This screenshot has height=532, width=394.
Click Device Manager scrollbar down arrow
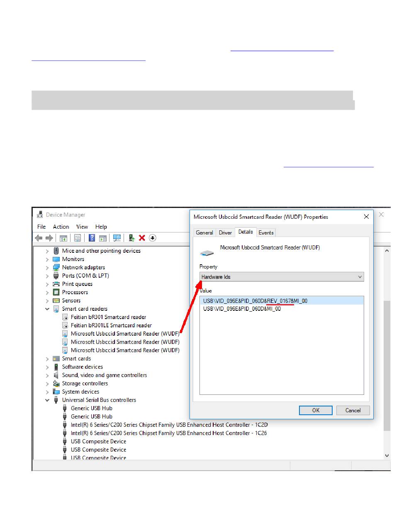point(387,455)
